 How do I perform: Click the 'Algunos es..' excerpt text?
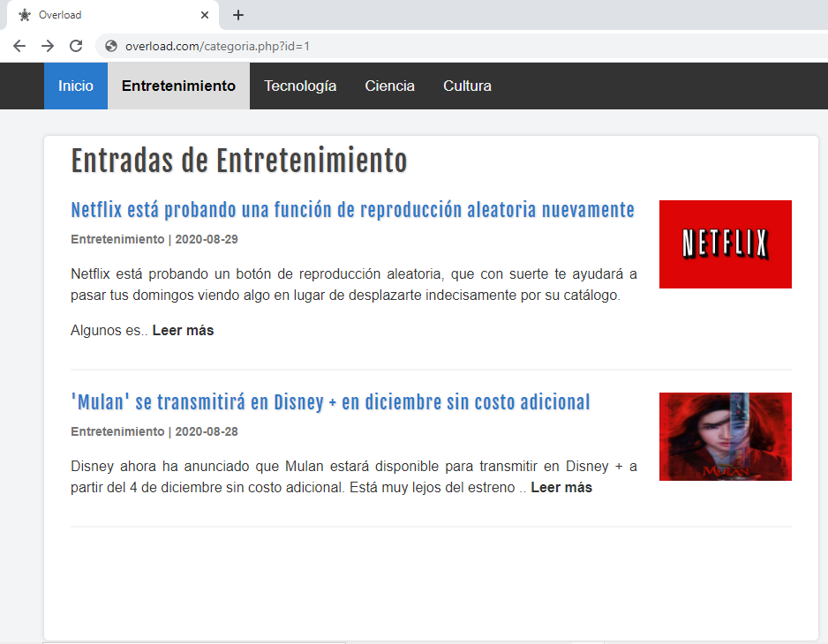(x=109, y=331)
